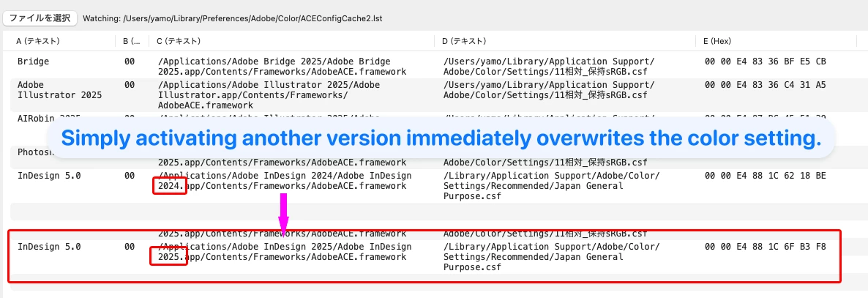The image size is (868, 298).
Task: Select the D (テキスト) column header
Action: (x=464, y=41)
